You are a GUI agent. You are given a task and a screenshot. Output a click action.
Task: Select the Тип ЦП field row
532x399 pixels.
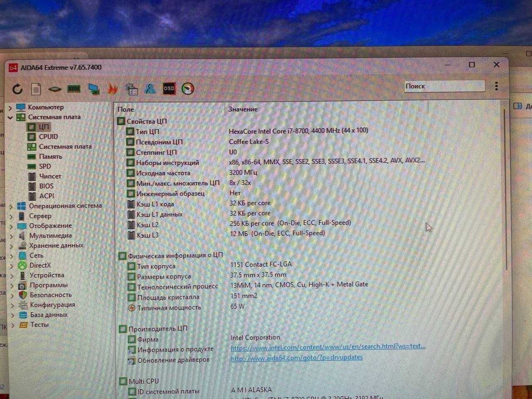pos(148,131)
